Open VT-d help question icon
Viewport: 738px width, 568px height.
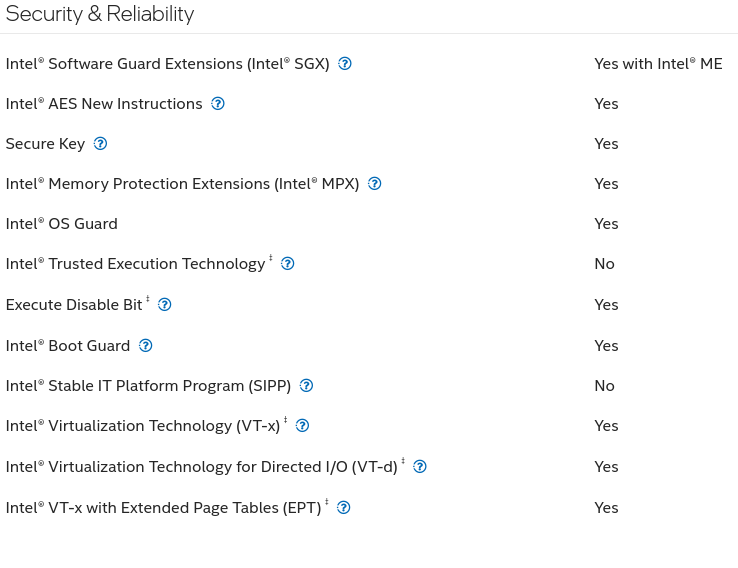coord(419,466)
